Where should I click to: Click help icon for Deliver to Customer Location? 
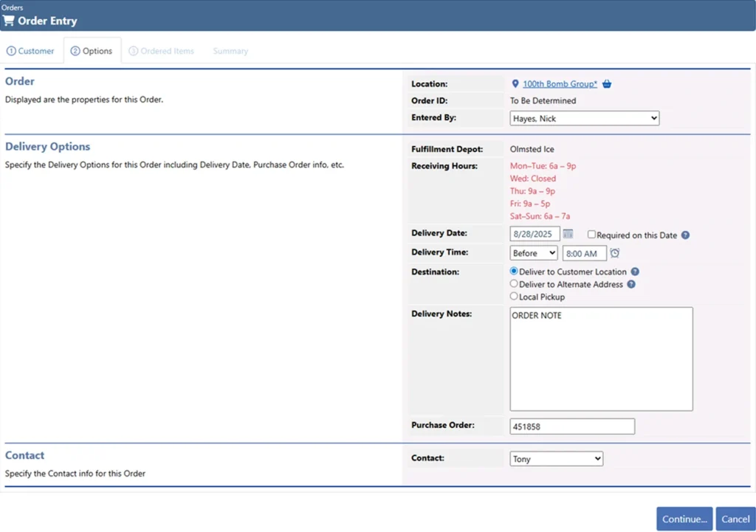click(635, 272)
